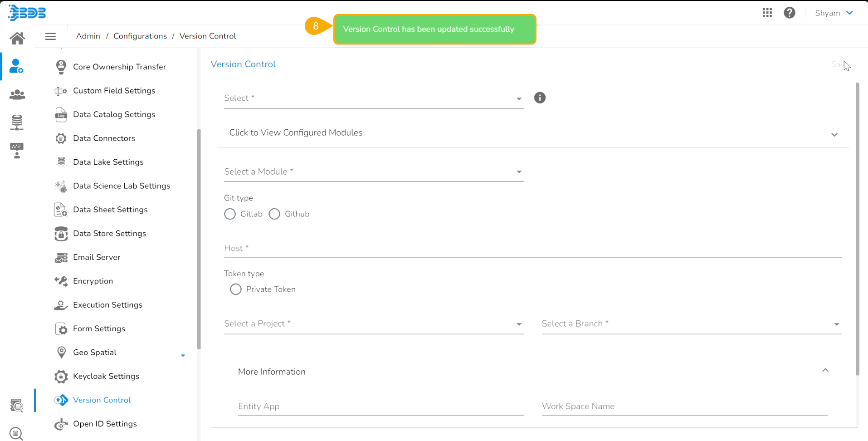Click the Configurations breadcrumb link

(x=140, y=36)
